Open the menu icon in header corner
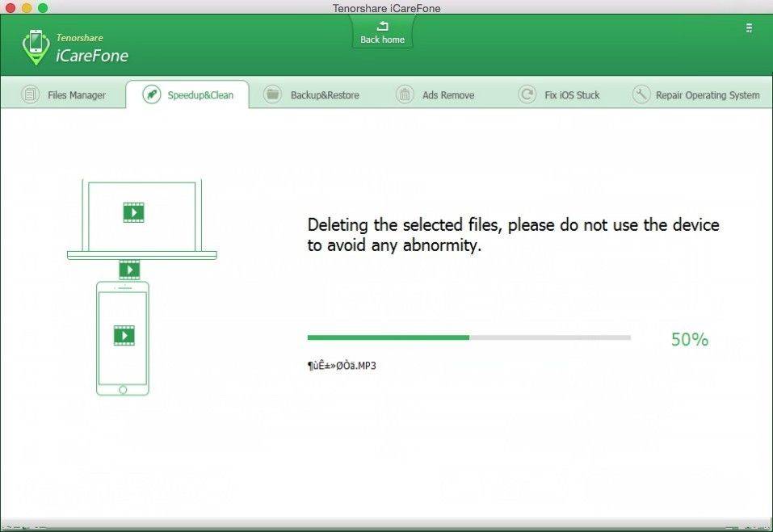 [x=749, y=28]
